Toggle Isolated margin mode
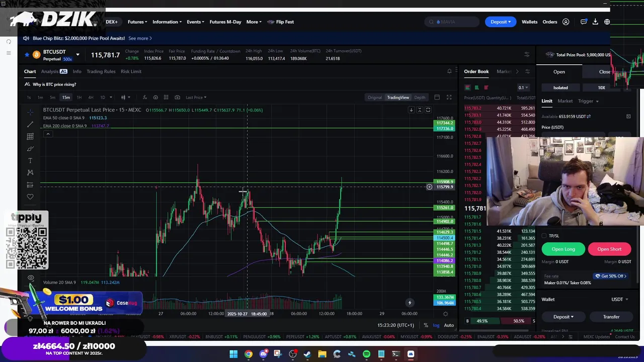This screenshot has width=644, height=362. (x=560, y=87)
